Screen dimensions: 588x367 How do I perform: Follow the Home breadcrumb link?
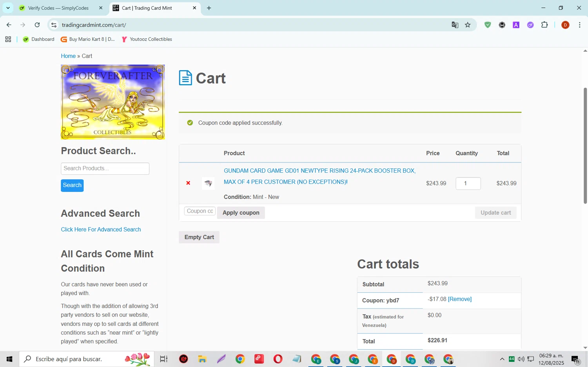pyautogui.click(x=68, y=56)
